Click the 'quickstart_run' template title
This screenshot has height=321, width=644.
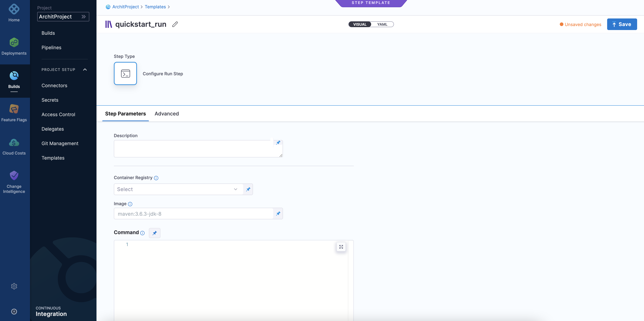click(141, 24)
